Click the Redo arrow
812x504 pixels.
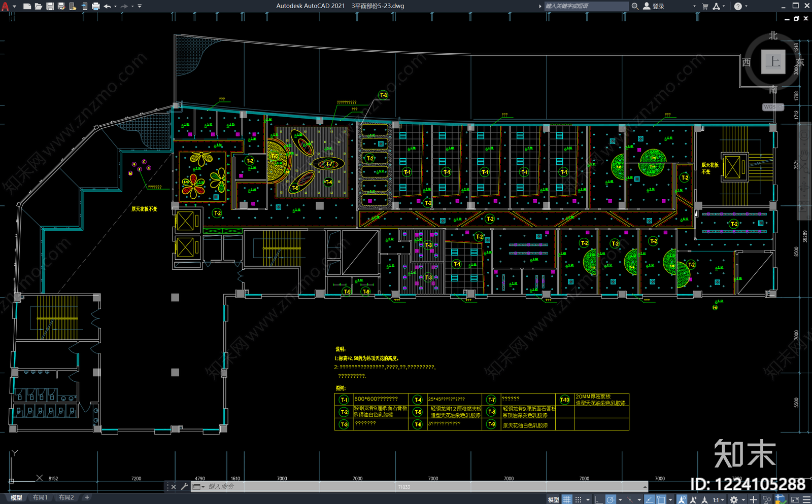pyautogui.click(x=124, y=6)
